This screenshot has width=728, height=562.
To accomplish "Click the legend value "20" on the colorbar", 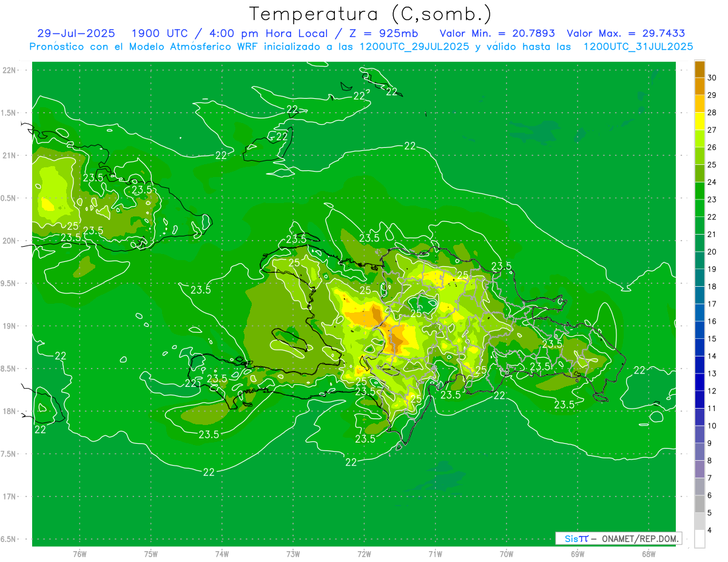I will 712,252.
